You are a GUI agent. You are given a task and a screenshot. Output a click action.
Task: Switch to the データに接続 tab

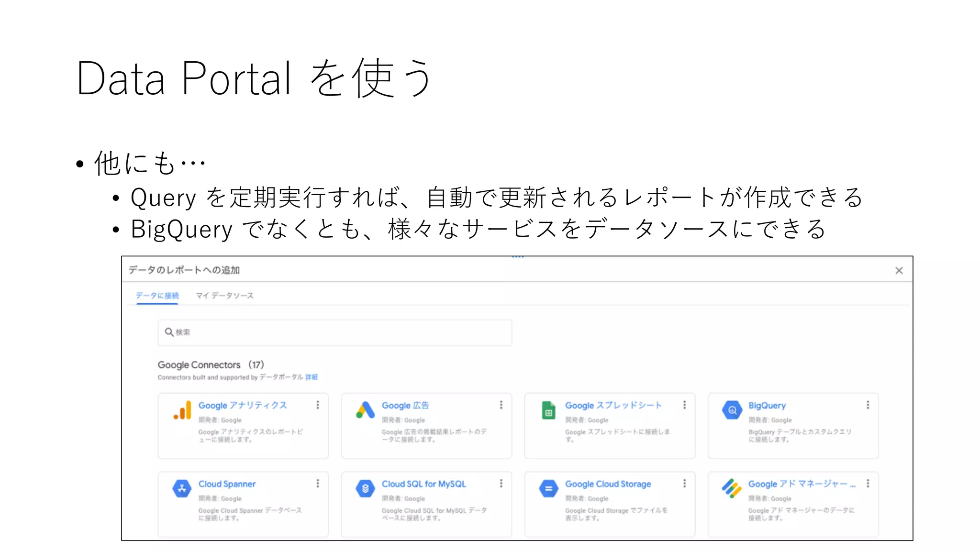click(157, 296)
